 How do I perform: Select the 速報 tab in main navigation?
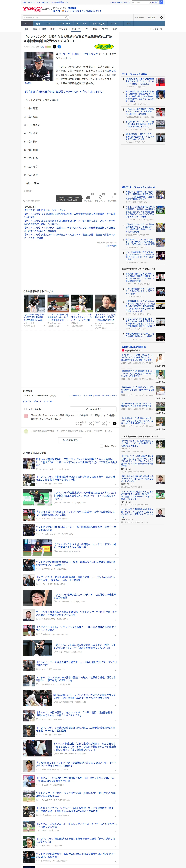click(x=38, y=24)
